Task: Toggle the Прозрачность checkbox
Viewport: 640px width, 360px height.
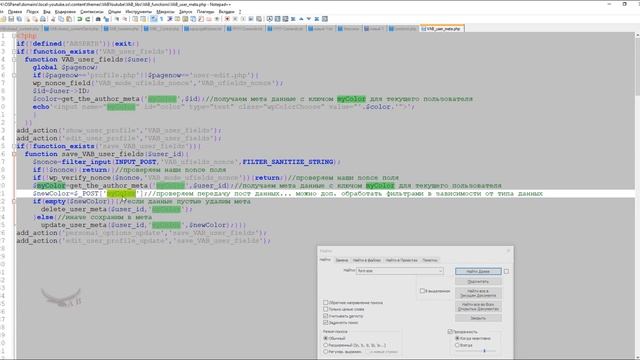Action: pyautogui.click(x=450, y=331)
